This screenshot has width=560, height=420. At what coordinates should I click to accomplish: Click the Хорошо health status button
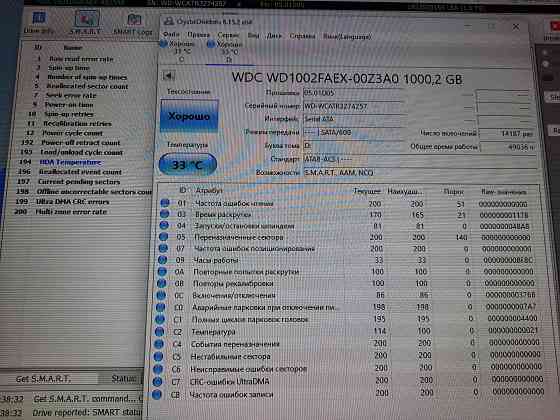click(189, 116)
